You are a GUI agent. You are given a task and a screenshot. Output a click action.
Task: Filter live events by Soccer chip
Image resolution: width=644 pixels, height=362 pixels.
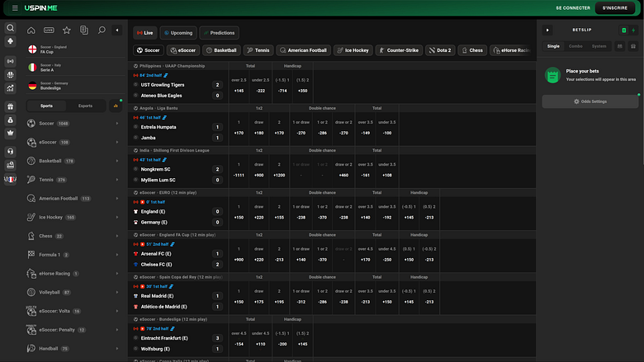(149, 50)
